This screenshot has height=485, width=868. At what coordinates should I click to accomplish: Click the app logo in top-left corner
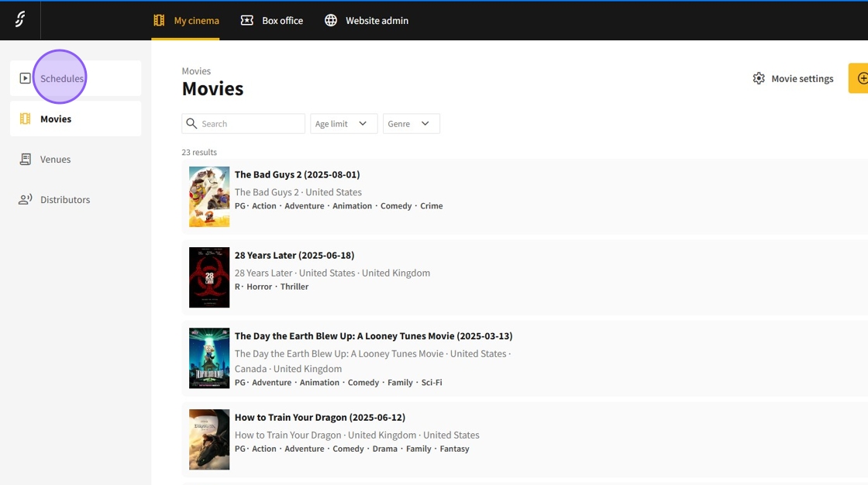pyautogui.click(x=20, y=20)
